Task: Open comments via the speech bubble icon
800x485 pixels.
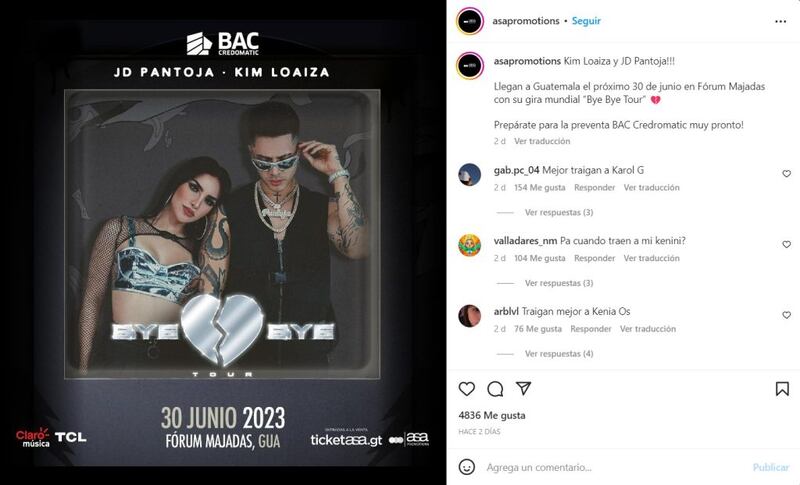Action: [x=495, y=389]
